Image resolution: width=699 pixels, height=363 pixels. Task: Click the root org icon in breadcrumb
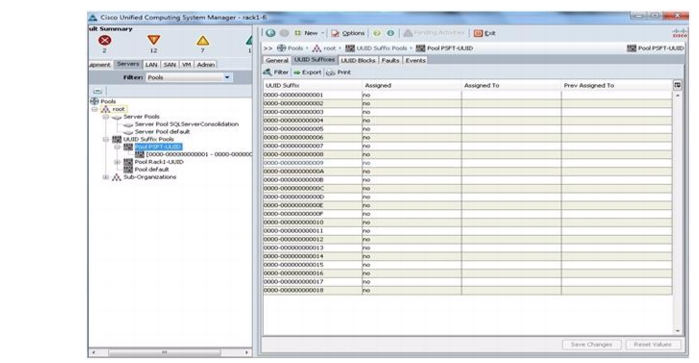pos(317,48)
